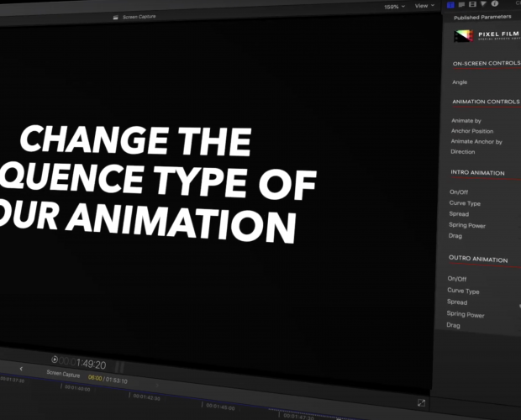This screenshot has width=521, height=420.
Task: Open the Text inspector speech-bubble icon
Action: tap(461, 4)
